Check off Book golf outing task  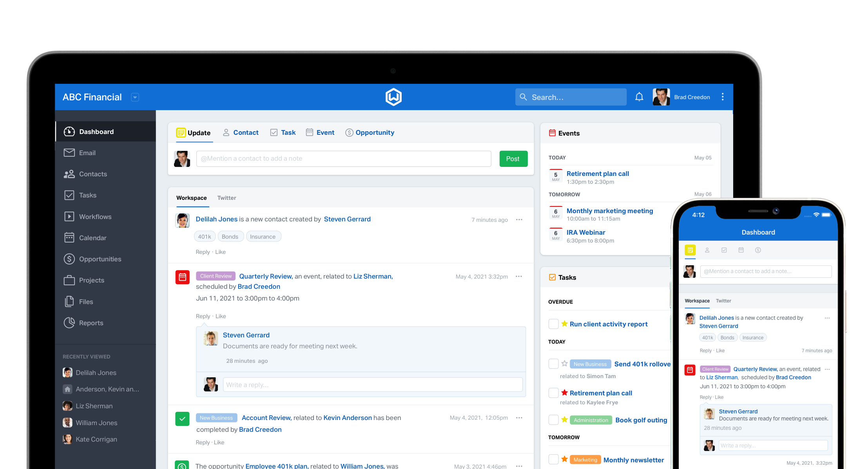pyautogui.click(x=553, y=420)
